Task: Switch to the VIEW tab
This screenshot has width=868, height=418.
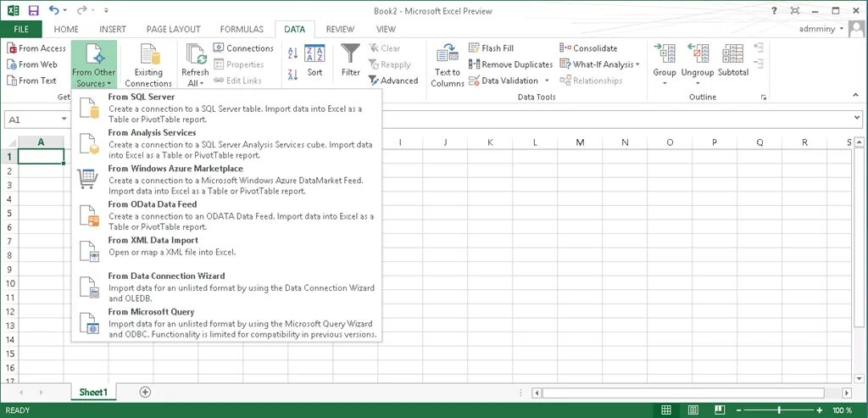Action: coord(386,30)
